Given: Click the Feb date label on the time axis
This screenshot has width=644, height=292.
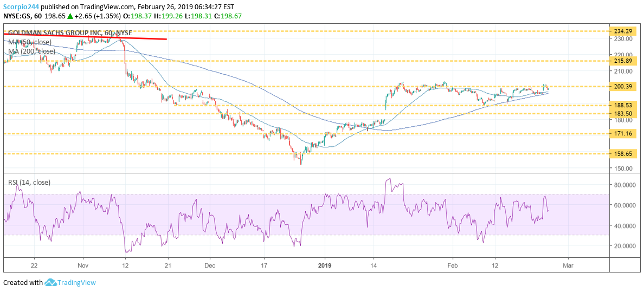Looking at the screenshot, I should point(453,265).
